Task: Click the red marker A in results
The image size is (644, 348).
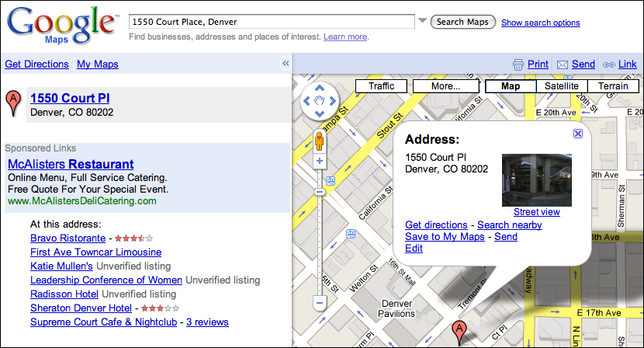Action: click(12, 102)
